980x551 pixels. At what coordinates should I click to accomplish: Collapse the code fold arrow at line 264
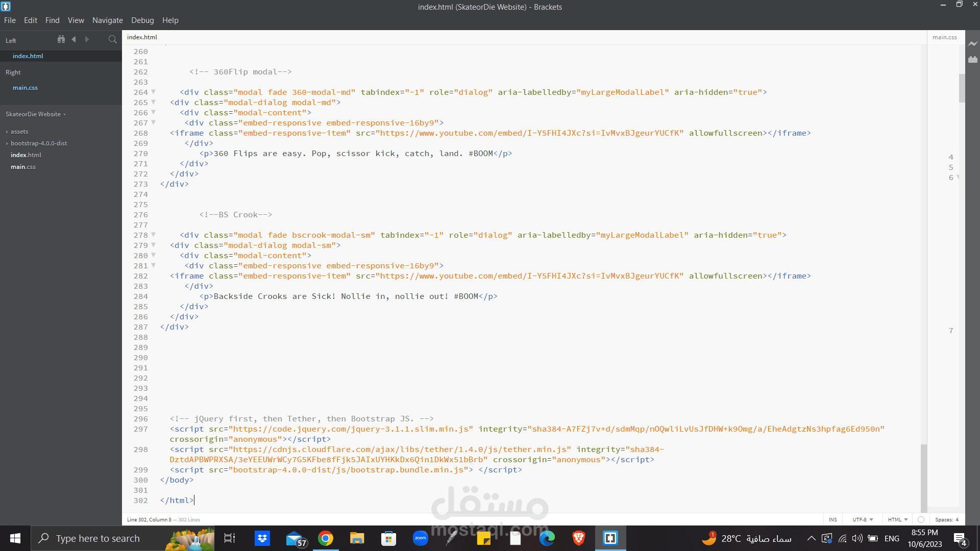pyautogui.click(x=153, y=92)
